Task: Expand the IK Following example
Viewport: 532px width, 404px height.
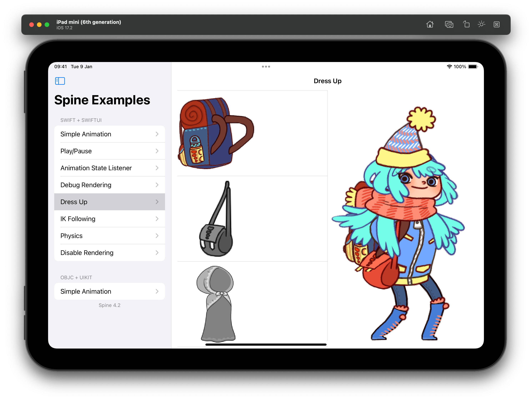Action: pos(109,219)
